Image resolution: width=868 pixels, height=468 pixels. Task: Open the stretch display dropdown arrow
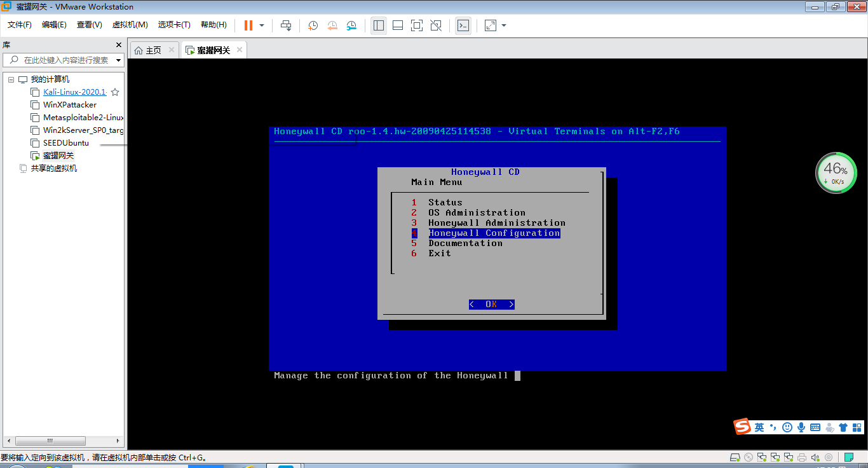pos(504,25)
